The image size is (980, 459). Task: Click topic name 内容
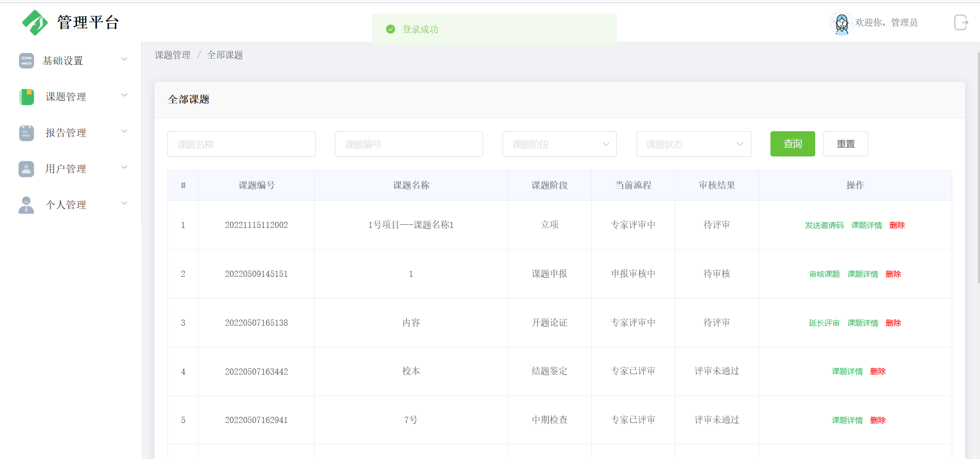pos(411,323)
